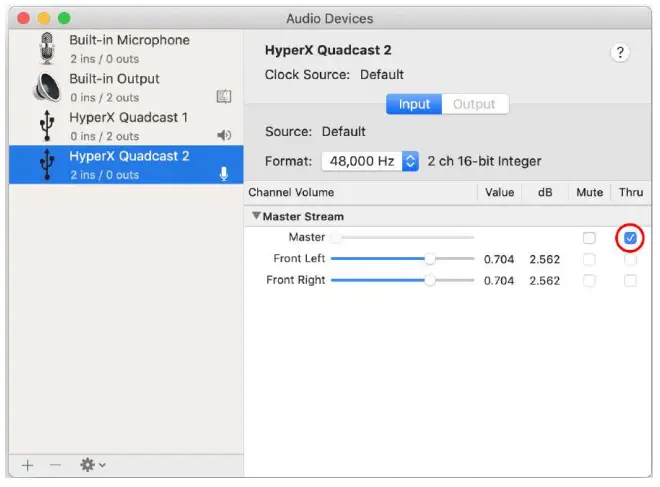Switch to the Output tab
The image size is (660, 487).
tap(474, 104)
